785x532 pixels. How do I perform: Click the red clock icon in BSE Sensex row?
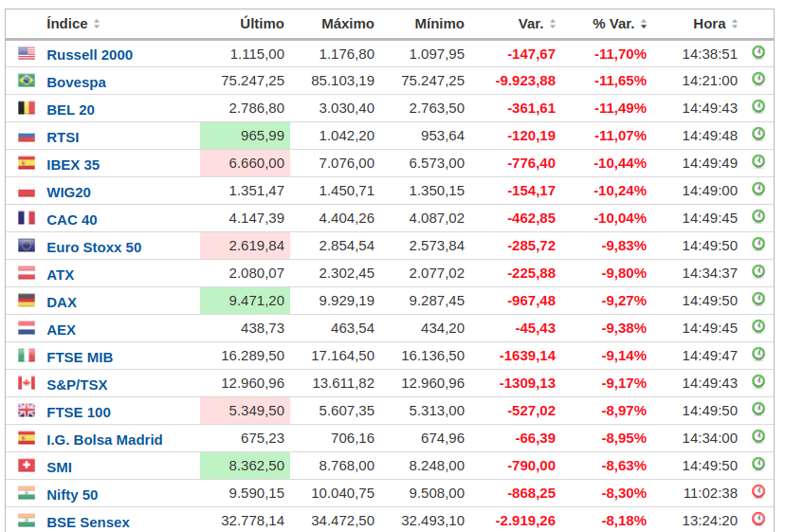(758, 520)
